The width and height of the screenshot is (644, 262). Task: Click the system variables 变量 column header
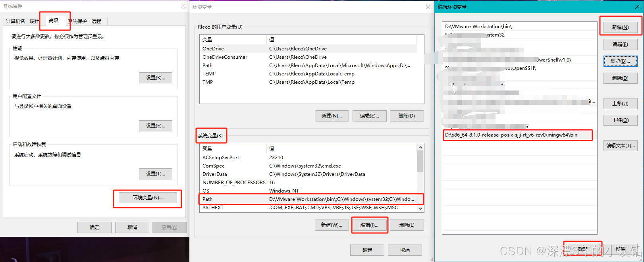pos(233,148)
